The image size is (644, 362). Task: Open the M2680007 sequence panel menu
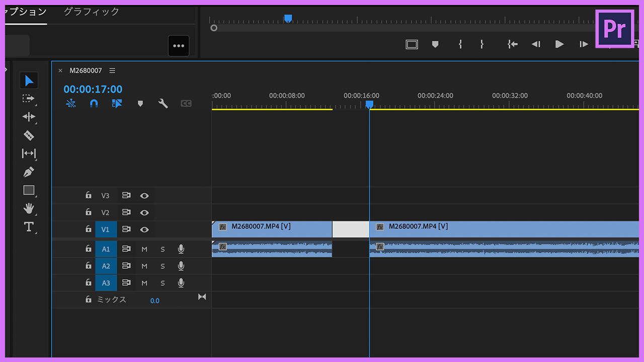[x=112, y=70]
